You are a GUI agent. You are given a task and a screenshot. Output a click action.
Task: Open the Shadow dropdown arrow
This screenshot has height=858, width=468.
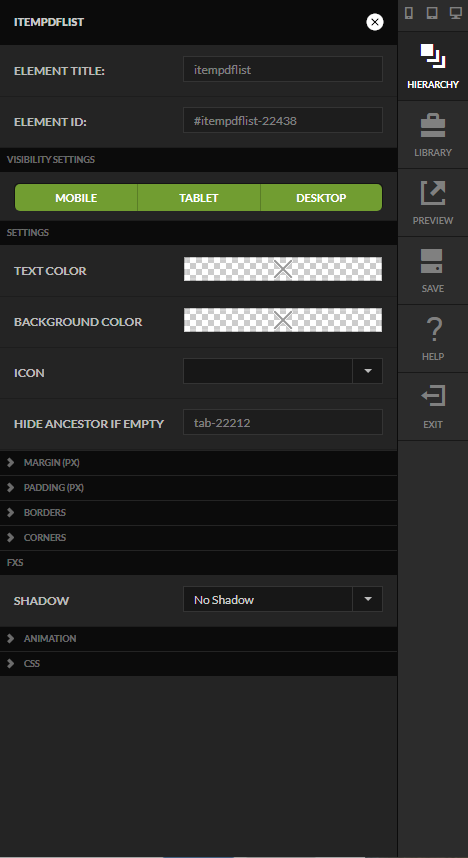(x=368, y=599)
